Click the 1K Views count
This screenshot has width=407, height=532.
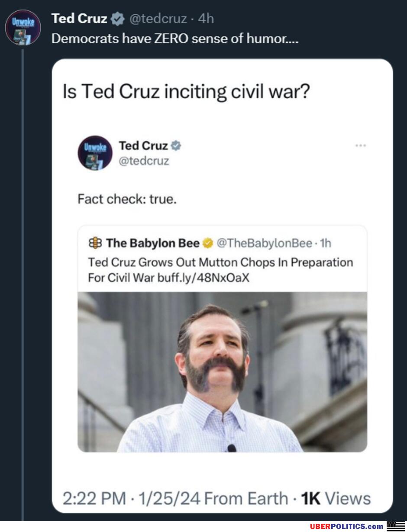336,498
